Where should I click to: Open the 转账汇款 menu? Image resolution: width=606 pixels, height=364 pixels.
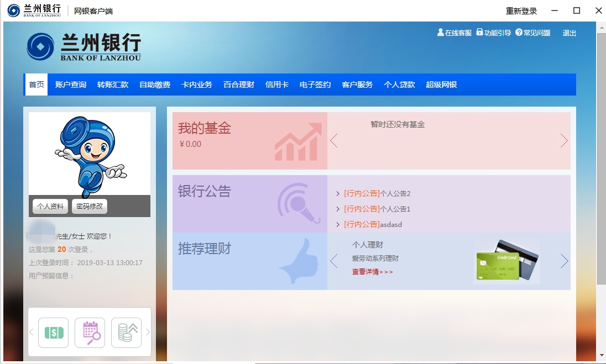click(x=113, y=85)
